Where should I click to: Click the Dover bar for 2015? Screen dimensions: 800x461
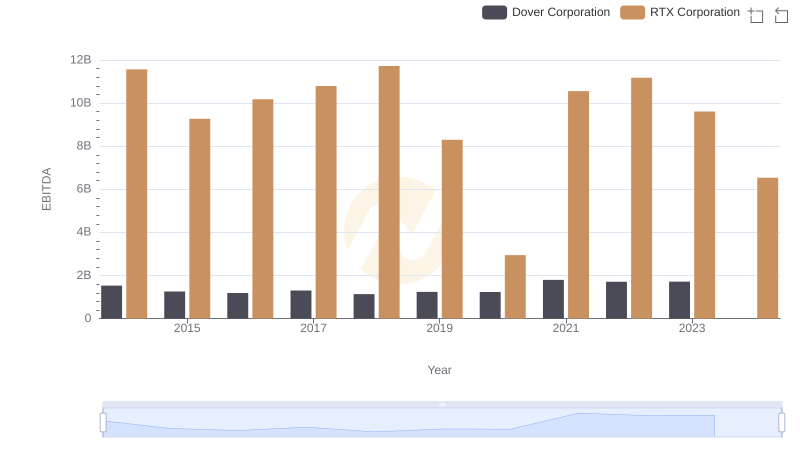coord(174,305)
